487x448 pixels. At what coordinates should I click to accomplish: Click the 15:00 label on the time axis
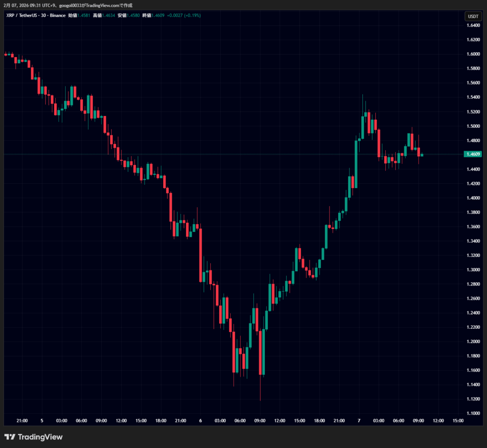coord(458,420)
